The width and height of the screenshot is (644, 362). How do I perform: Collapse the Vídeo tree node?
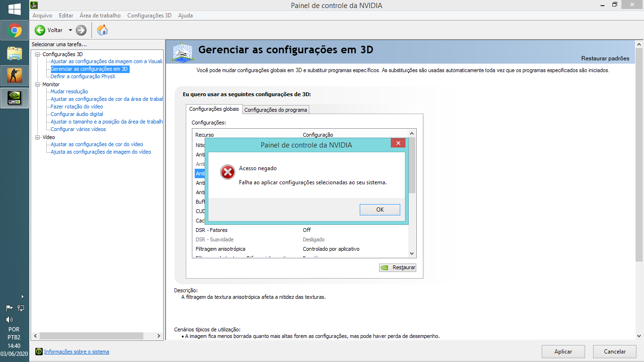click(x=38, y=137)
